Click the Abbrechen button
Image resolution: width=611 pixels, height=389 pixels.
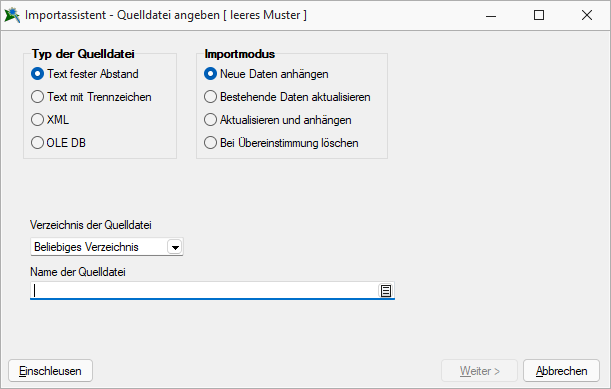click(561, 371)
